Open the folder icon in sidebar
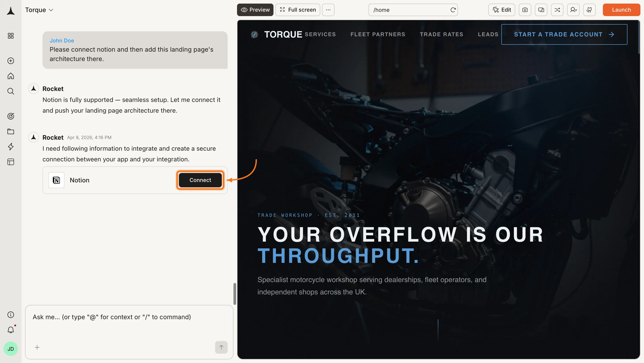This screenshot has height=363, width=644. (11, 131)
